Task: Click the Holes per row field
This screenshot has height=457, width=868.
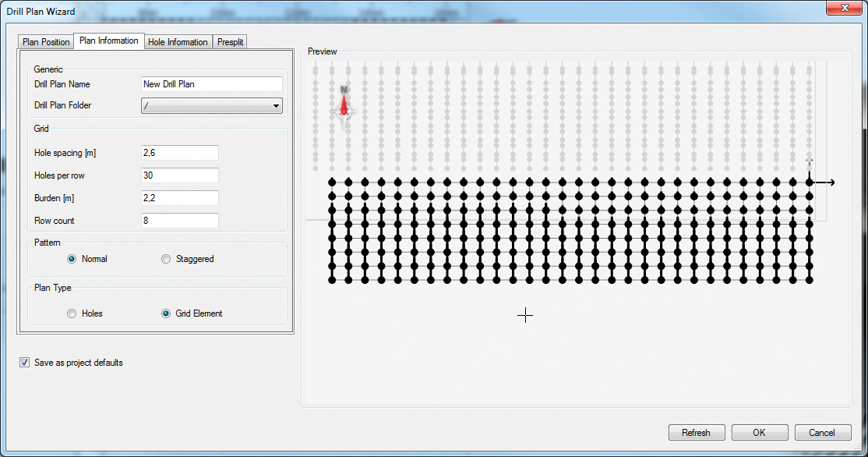Action: [179, 175]
